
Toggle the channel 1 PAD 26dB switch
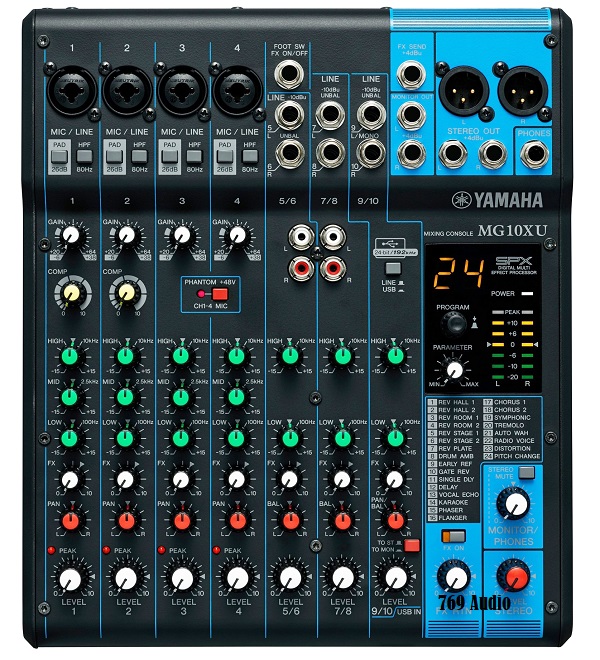[59, 157]
